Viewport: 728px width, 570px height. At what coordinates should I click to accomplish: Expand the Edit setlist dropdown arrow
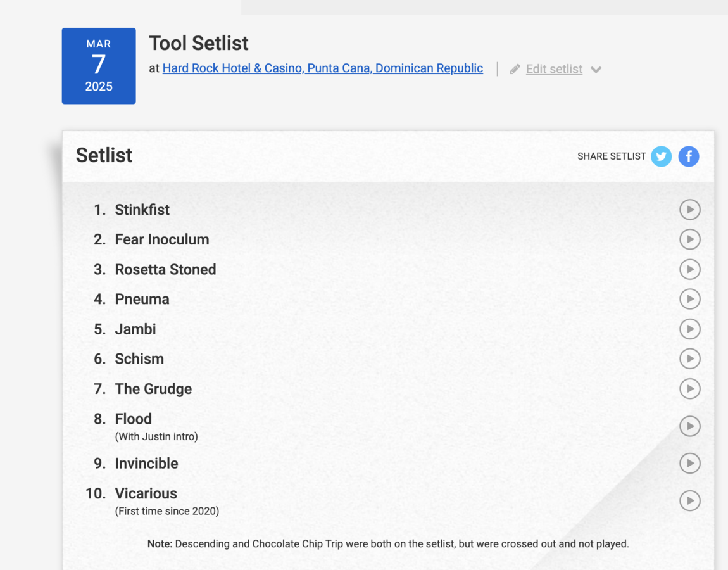pos(596,70)
